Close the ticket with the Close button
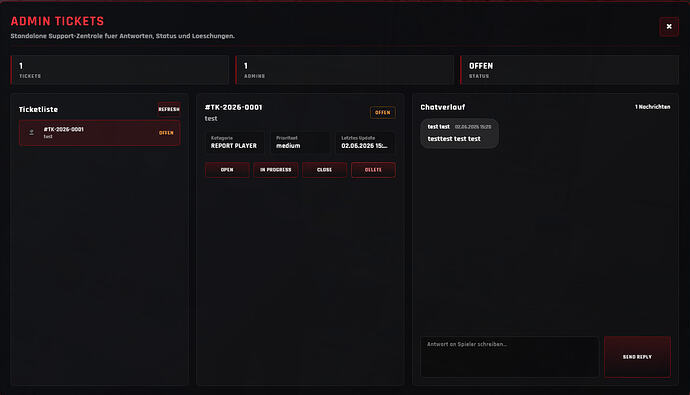 (324, 170)
